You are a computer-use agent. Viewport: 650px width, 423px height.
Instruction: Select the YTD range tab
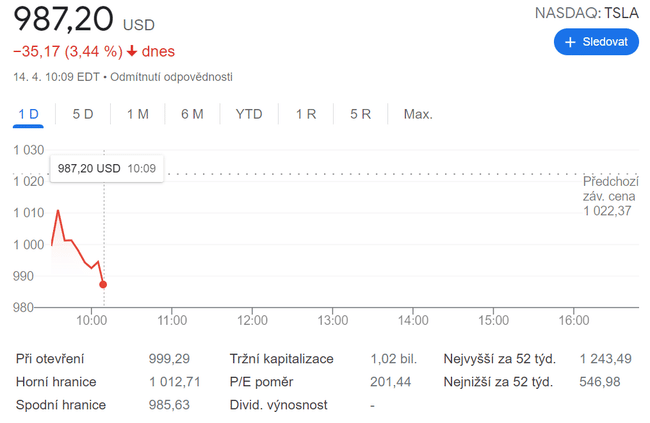click(249, 114)
